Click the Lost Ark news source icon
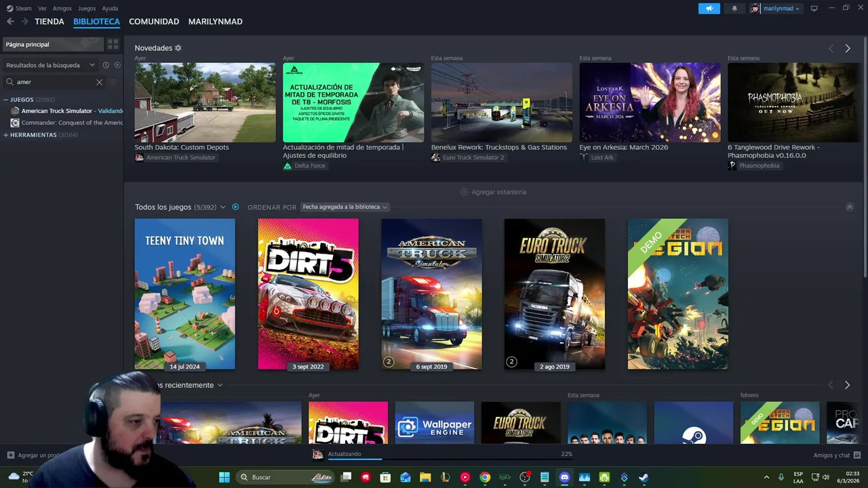 tap(584, 157)
